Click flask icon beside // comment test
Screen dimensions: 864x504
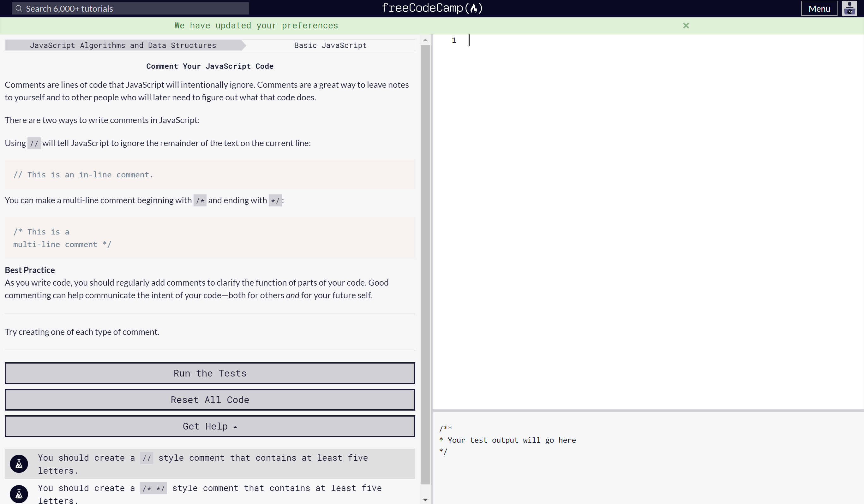pos(19,464)
